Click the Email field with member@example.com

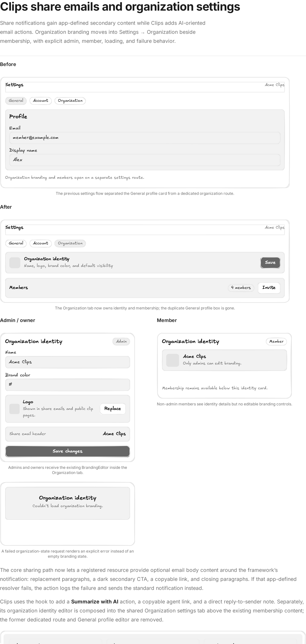coord(145,138)
